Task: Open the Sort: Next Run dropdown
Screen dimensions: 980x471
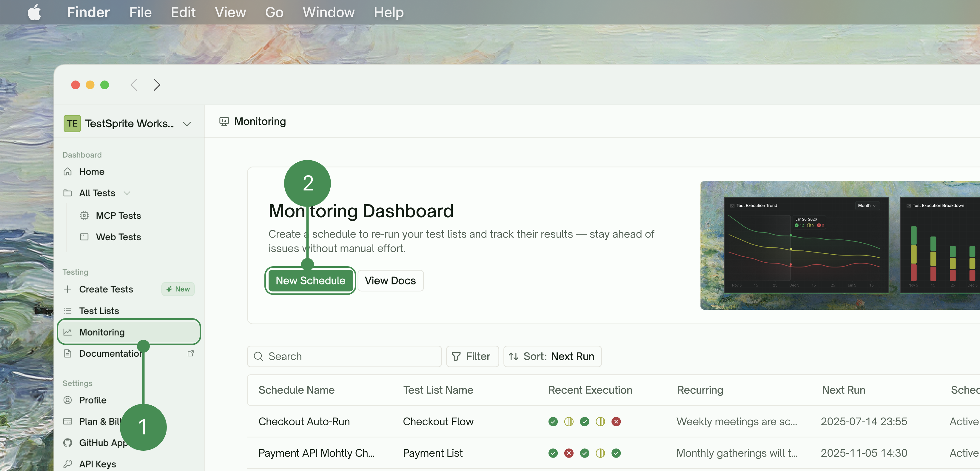Action: [x=552, y=356]
